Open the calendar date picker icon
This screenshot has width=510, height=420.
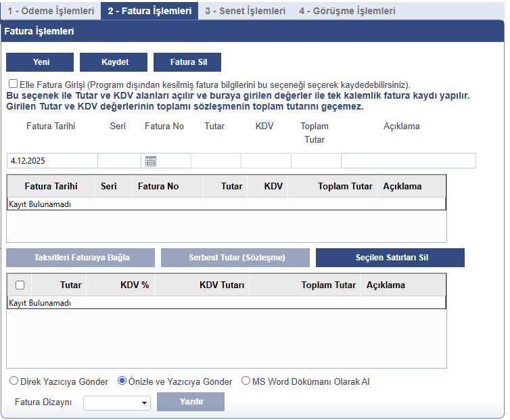pos(151,161)
